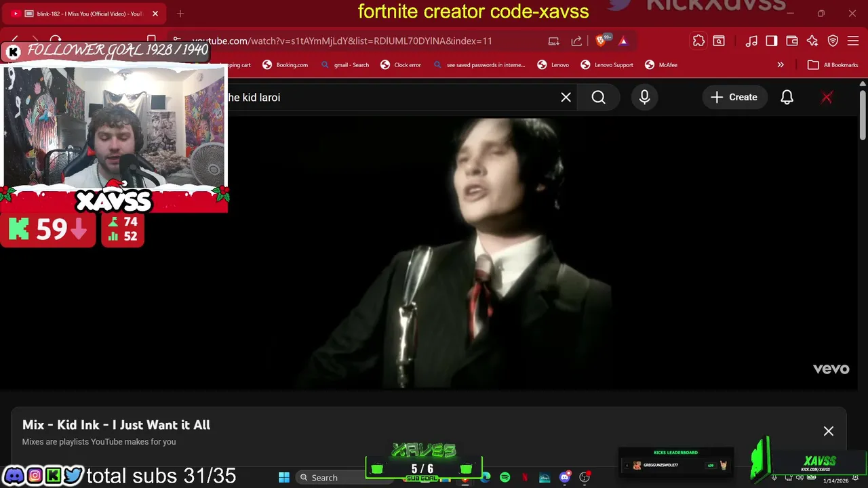The image size is (868, 488).
Task: Close the Mix - Kid Ink playlist panel
Action: (x=828, y=431)
